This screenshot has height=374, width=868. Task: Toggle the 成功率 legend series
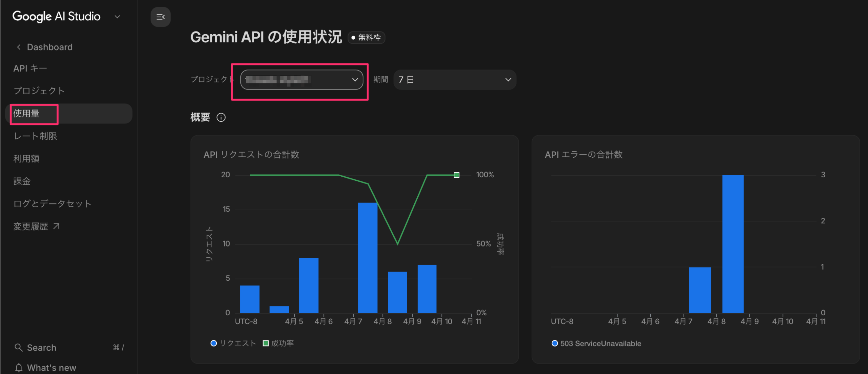point(278,343)
